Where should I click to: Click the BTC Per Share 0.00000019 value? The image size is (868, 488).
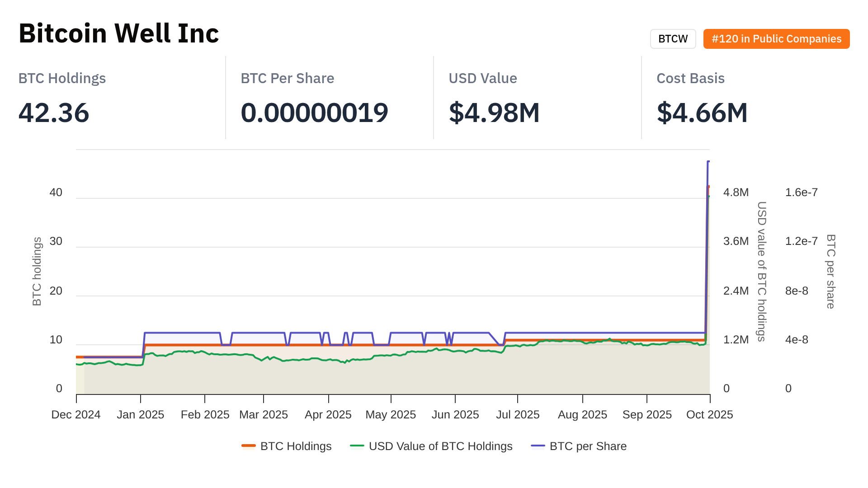314,113
